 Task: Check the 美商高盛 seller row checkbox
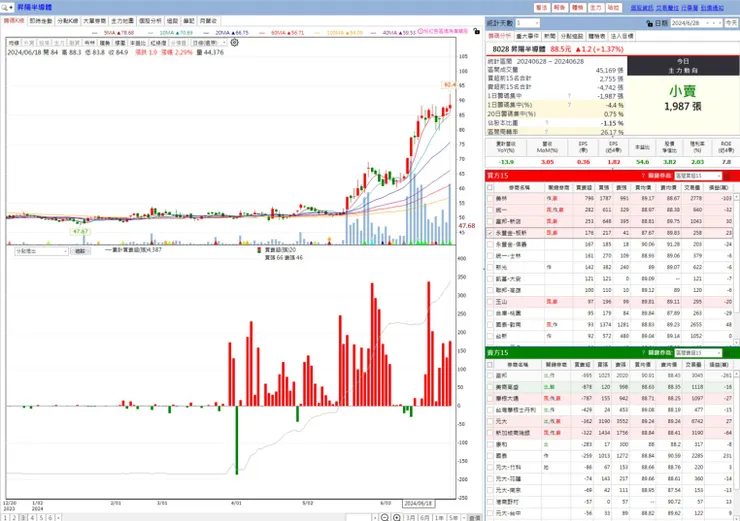(x=490, y=387)
